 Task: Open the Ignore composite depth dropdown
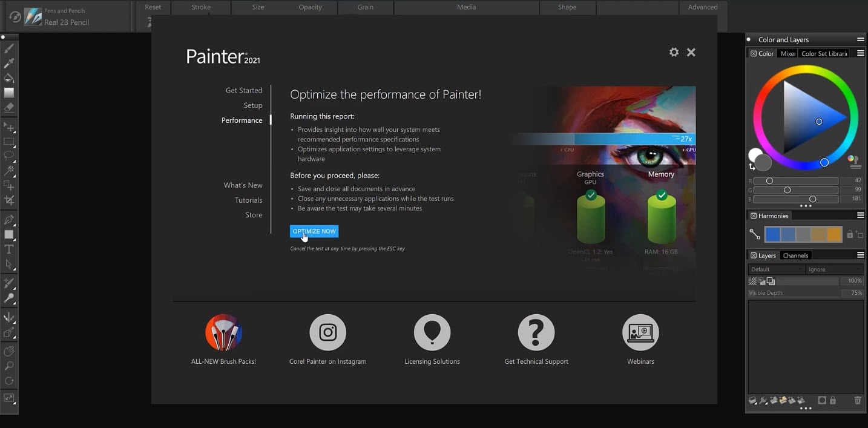tap(834, 269)
